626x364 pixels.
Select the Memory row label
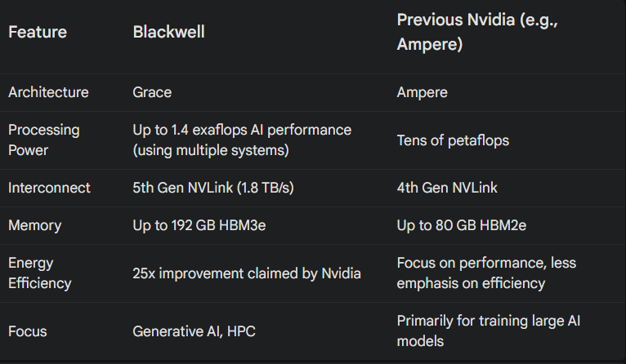(33, 225)
